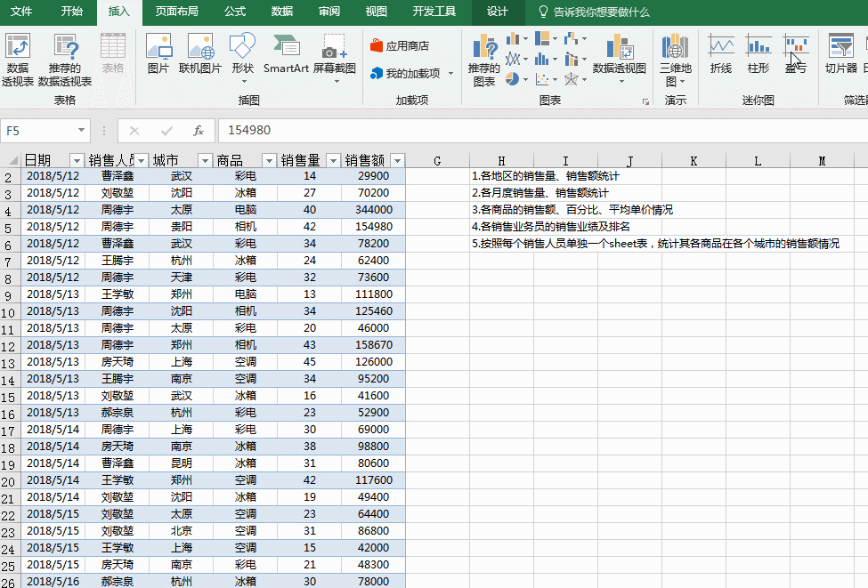Select the cell reading 4.各销售业务员的销售业绩及排名
Image resolution: width=868 pixels, height=588 pixels.
click(551, 227)
